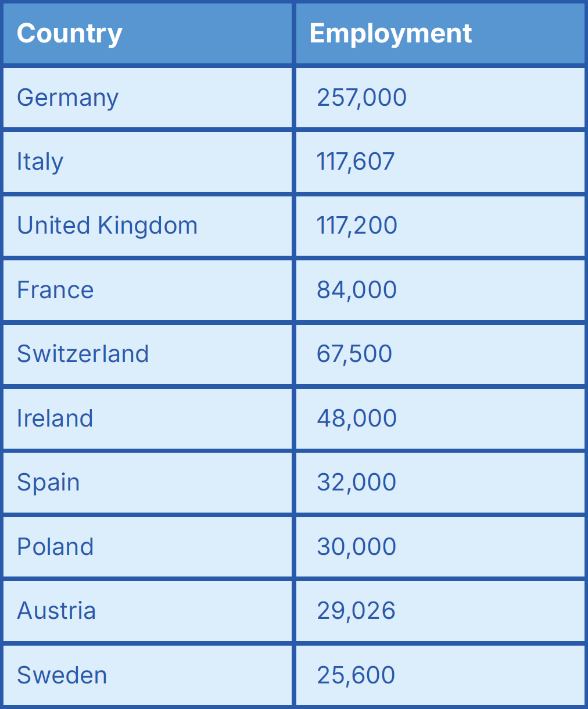Click the Austria cell
The image size is (588, 709).
pyautogui.click(x=56, y=611)
